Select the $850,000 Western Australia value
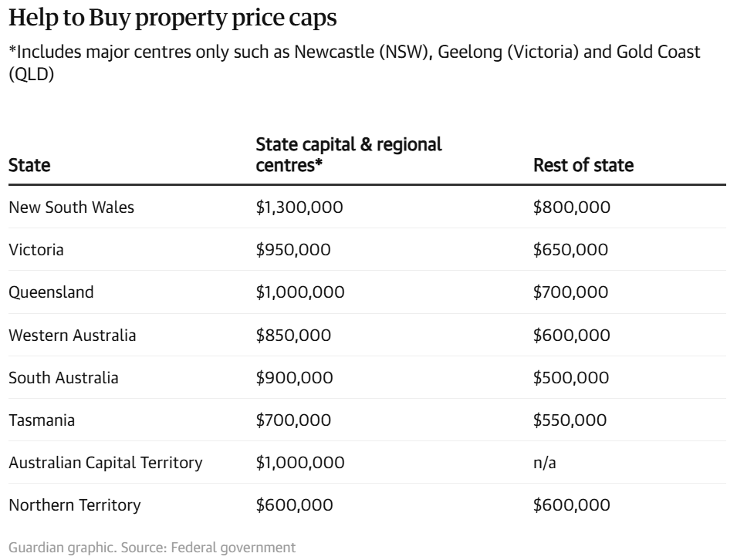 click(293, 336)
